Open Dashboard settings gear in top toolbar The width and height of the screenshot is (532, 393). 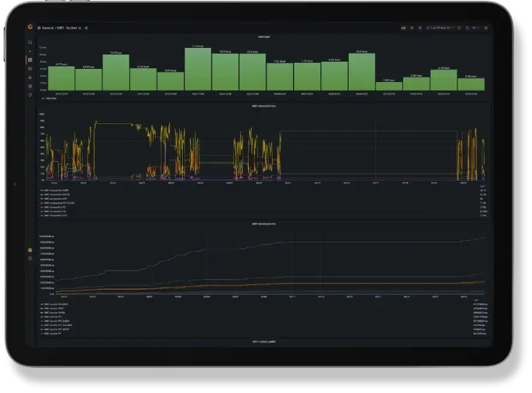pyautogui.click(x=420, y=28)
